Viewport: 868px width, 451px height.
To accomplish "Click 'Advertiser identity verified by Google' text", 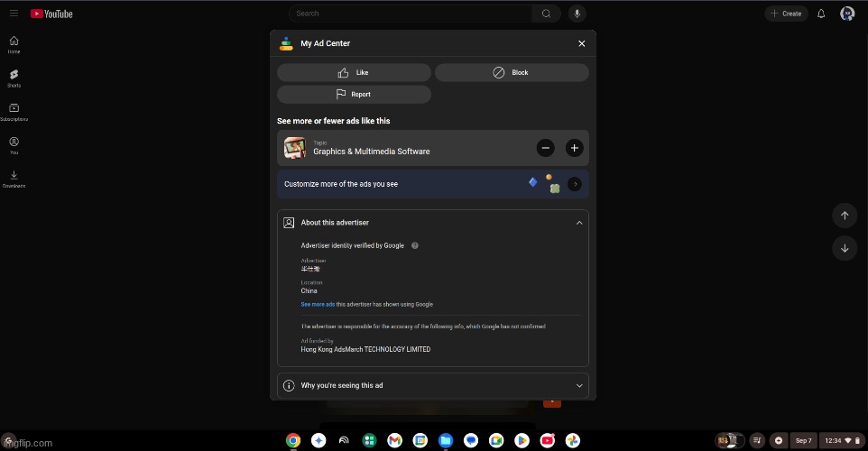I will [x=353, y=245].
